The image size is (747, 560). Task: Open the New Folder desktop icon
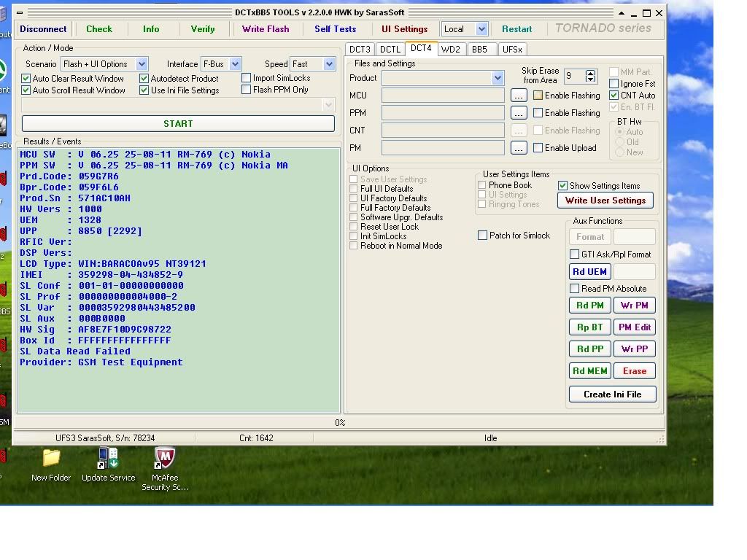[51, 459]
